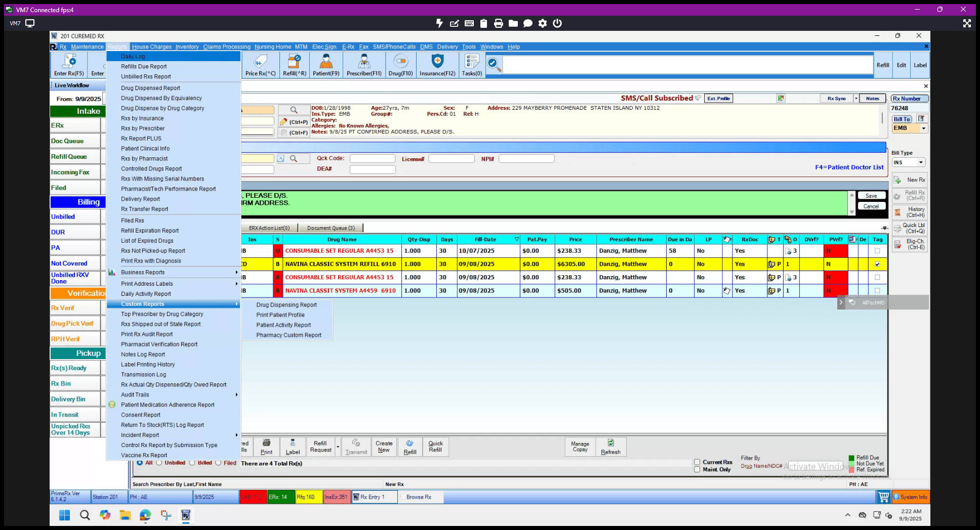Open VM settings gear icon
The height and width of the screenshot is (530, 980).
click(543, 23)
